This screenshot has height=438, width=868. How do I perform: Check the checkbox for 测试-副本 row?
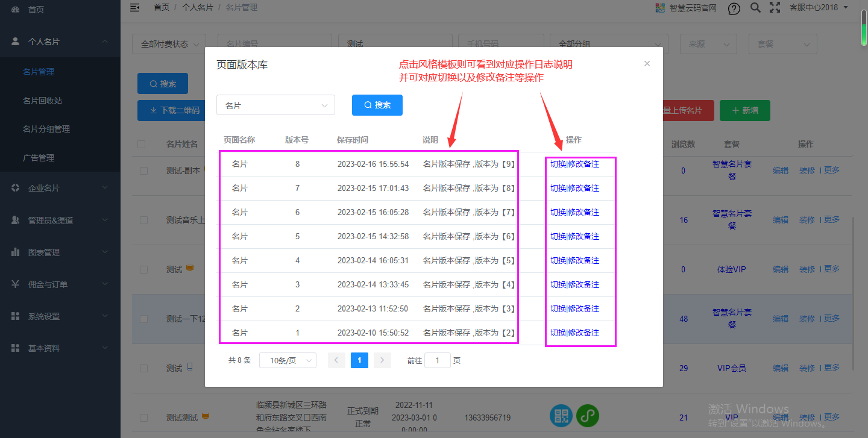(x=143, y=171)
